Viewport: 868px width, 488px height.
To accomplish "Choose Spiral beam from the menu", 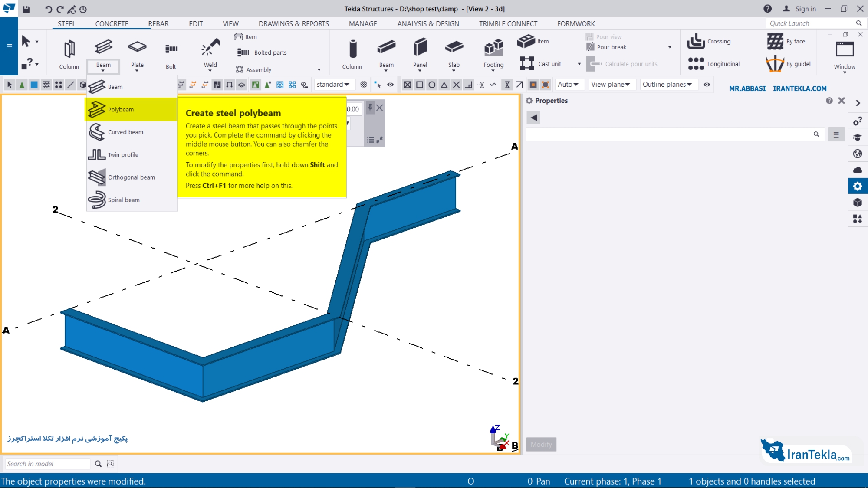I will 131,200.
